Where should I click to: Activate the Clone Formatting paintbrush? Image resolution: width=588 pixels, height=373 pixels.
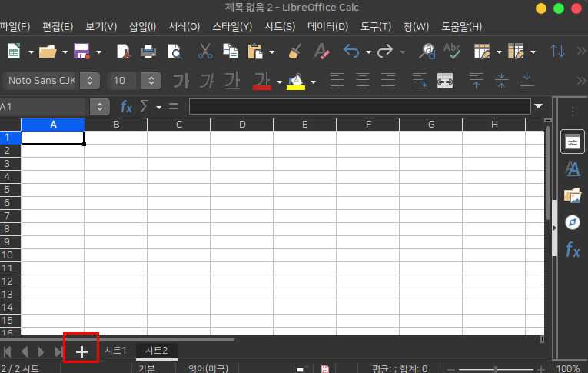[294, 52]
